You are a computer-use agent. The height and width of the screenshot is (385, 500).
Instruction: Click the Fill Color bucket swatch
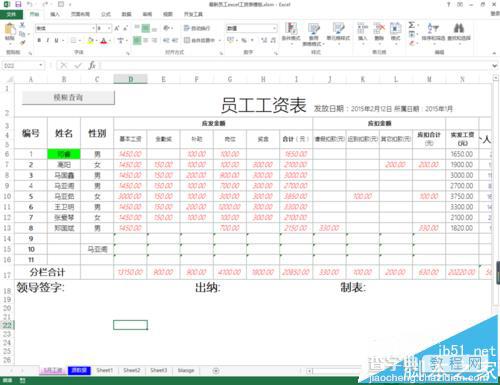coord(90,40)
